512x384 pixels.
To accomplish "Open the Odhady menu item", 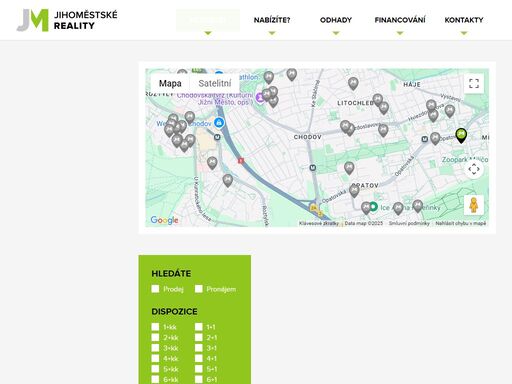I will pos(336,20).
